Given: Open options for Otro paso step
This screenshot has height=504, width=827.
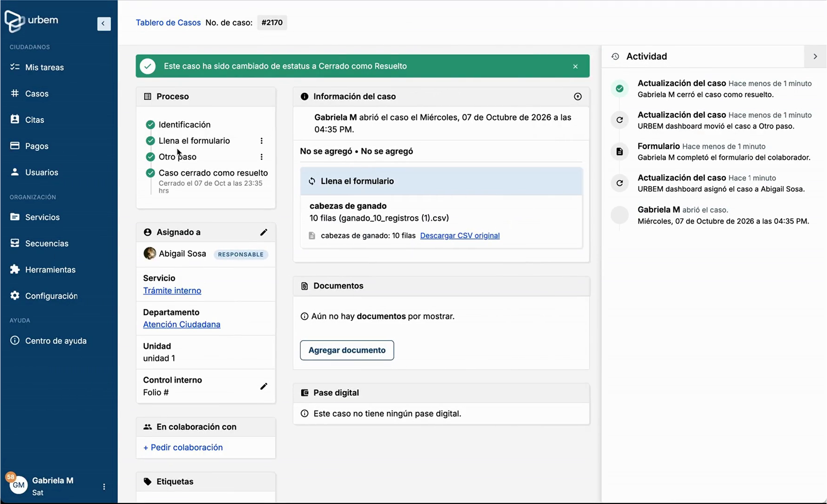Looking at the screenshot, I should click(x=261, y=157).
